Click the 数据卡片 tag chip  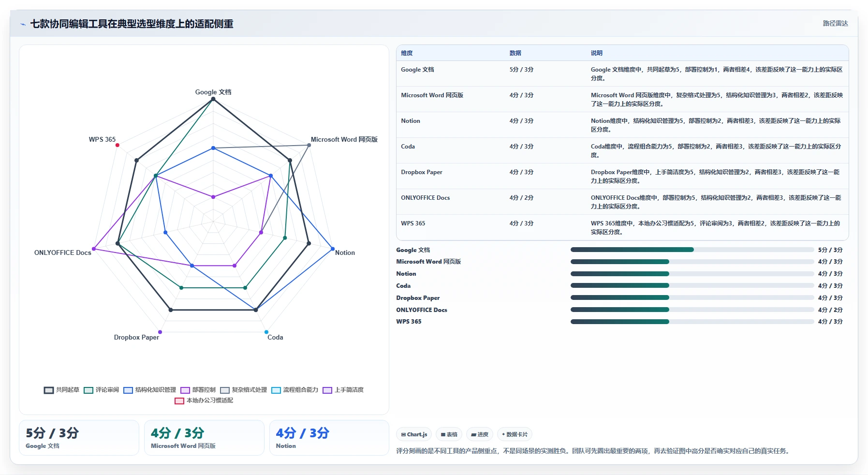pyautogui.click(x=515, y=434)
